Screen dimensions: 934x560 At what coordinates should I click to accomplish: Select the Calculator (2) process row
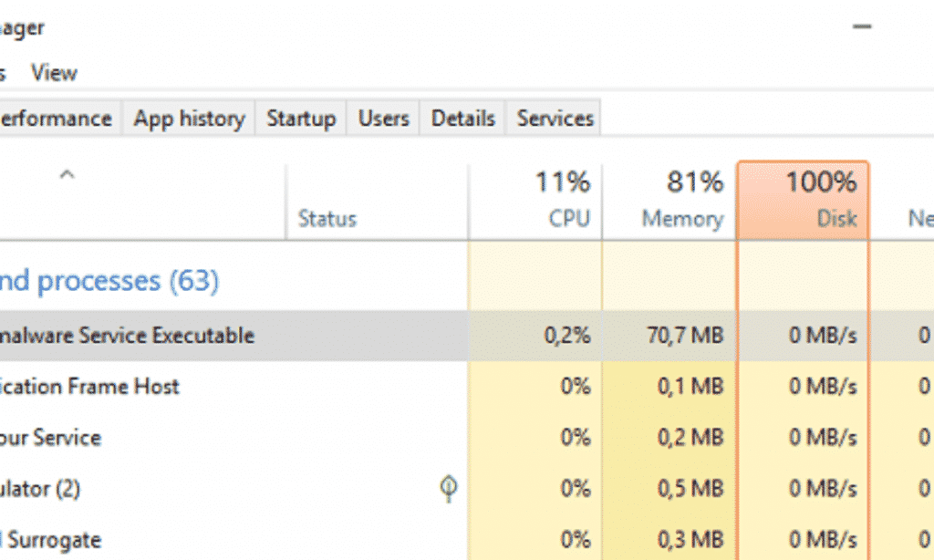(467, 489)
